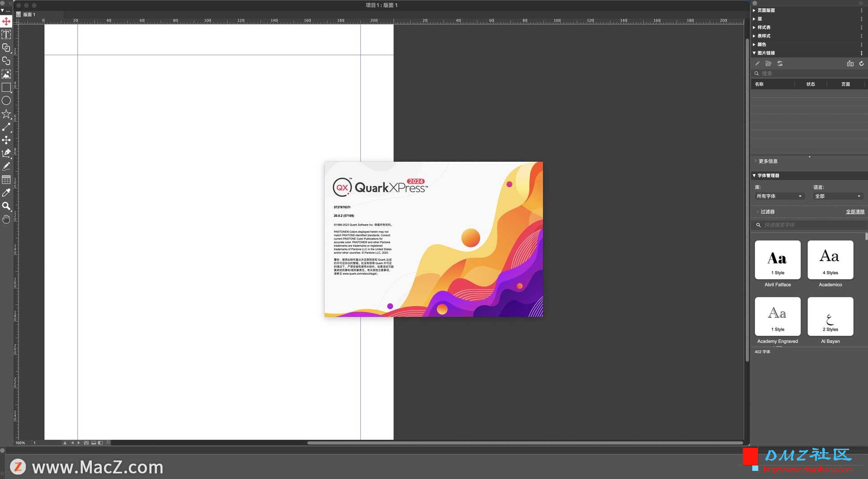Sort by the 页面 column header
The height and width of the screenshot is (479, 868).
point(845,85)
